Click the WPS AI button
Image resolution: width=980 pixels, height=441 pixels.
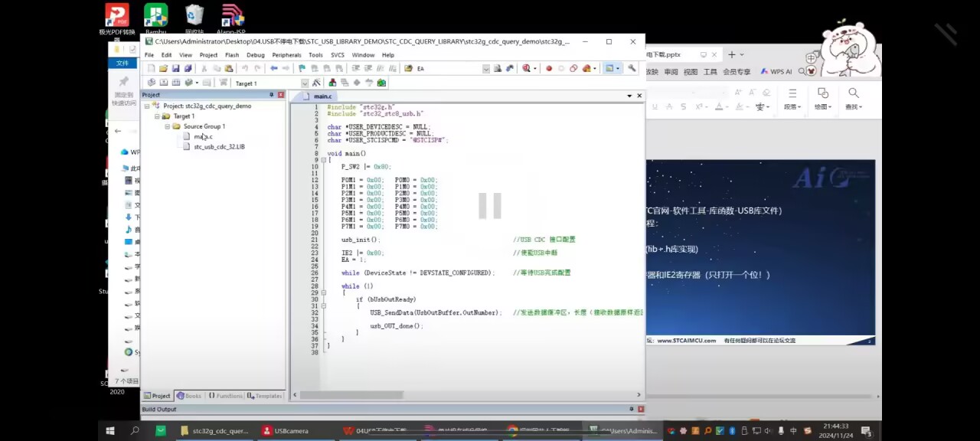tap(776, 71)
